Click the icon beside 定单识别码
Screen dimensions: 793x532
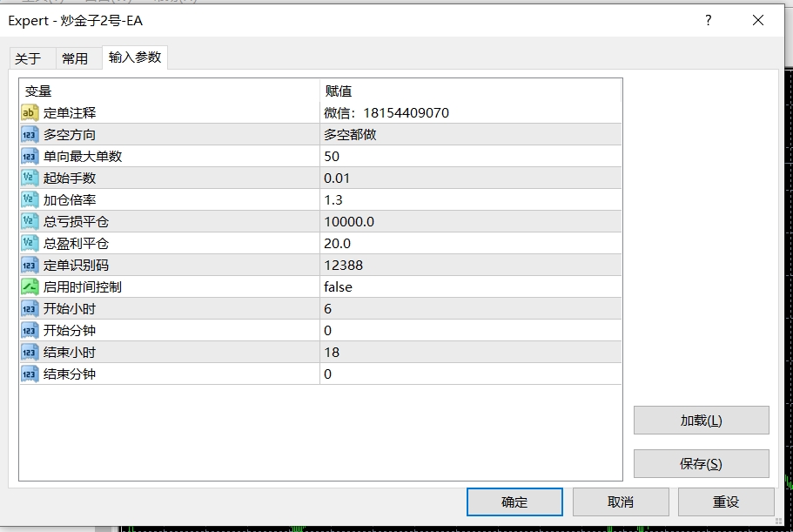(x=30, y=265)
